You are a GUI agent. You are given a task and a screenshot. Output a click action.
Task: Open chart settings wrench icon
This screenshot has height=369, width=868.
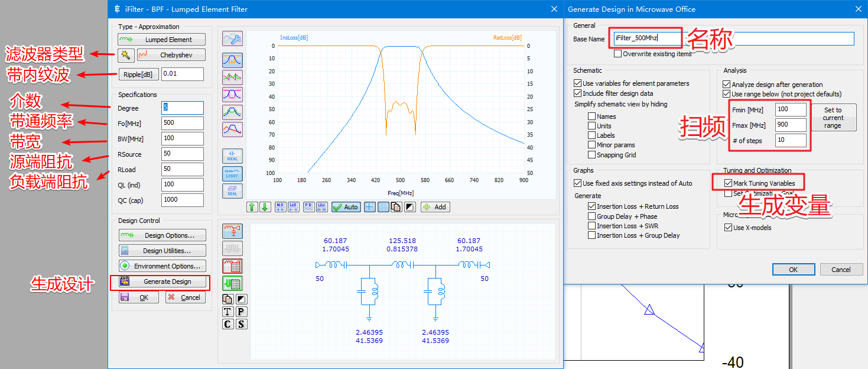click(232, 39)
